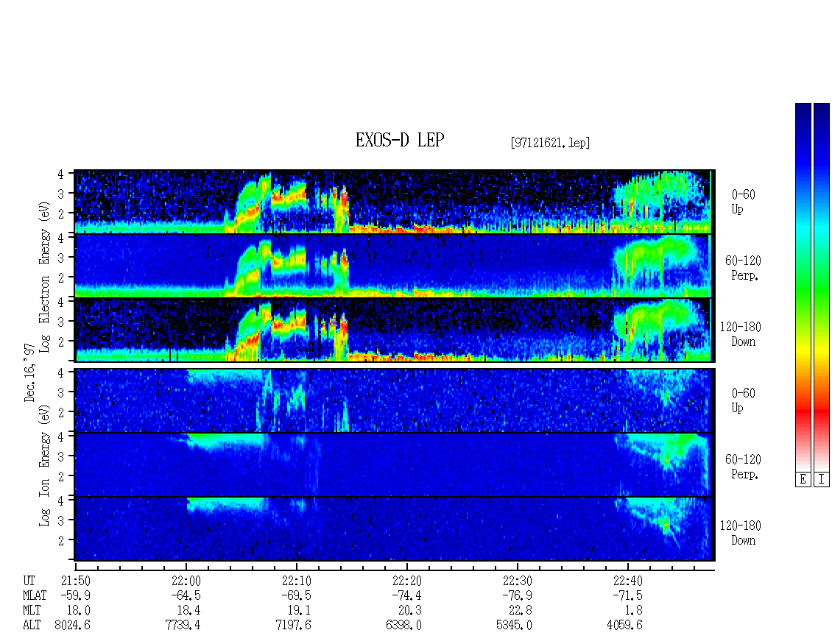Click the electron 120-180 Down spectrogram panel
This screenshot has width=832, height=644.
(393, 330)
